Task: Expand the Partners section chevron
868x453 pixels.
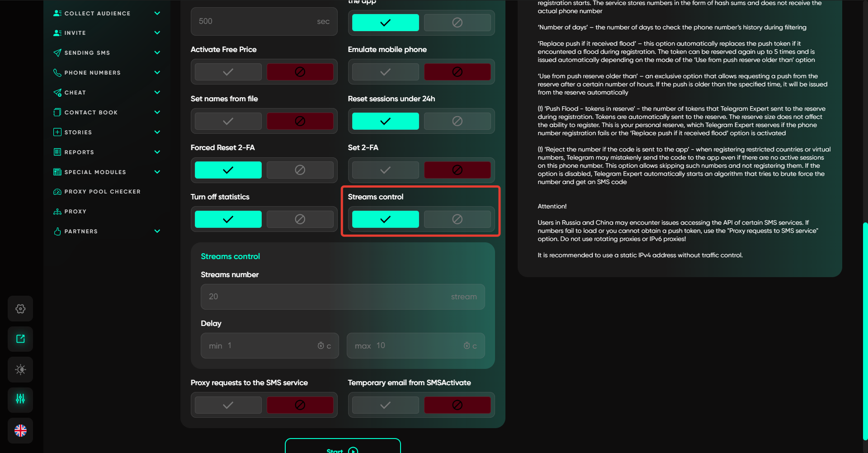Action: coord(157,231)
